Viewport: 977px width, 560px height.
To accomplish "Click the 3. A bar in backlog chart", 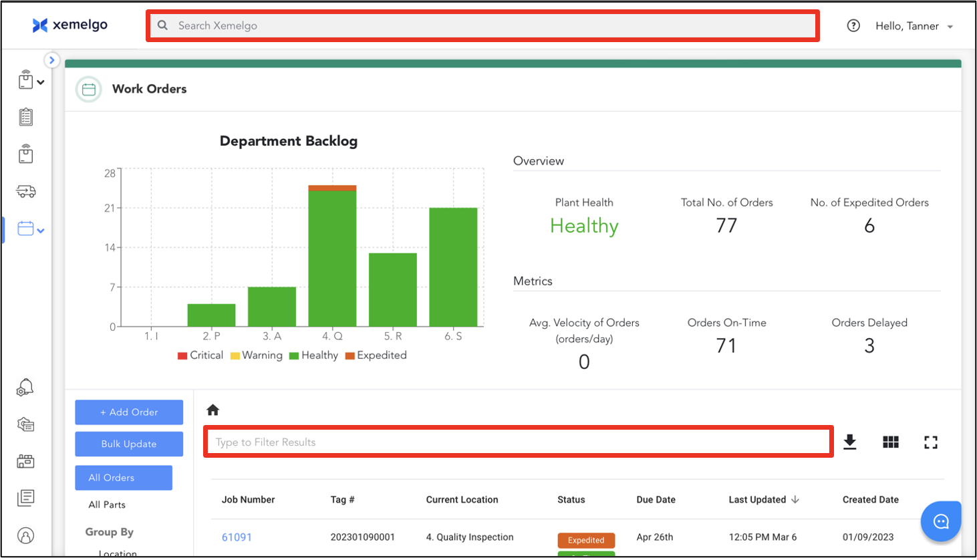I will [x=272, y=307].
